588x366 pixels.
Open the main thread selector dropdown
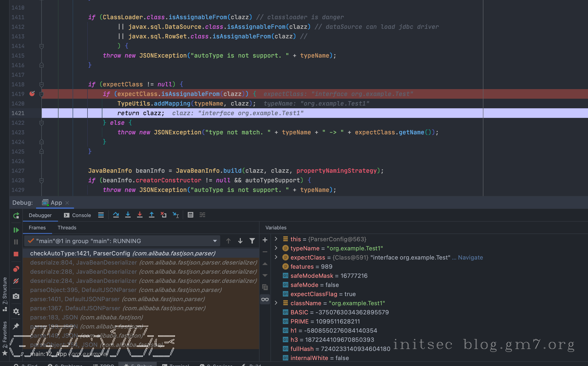click(x=215, y=241)
